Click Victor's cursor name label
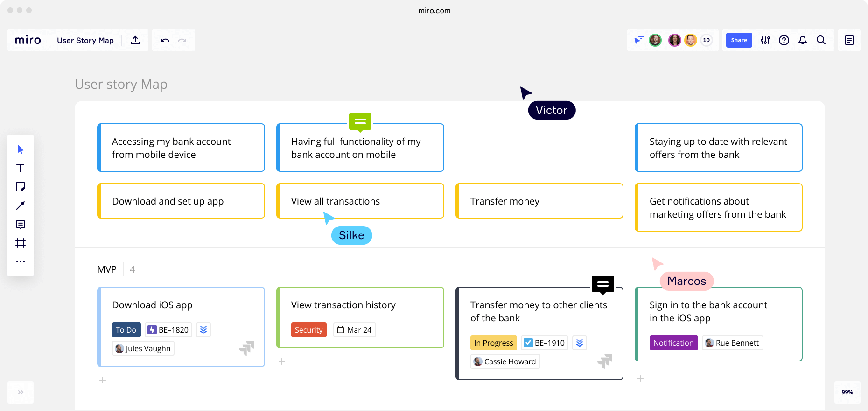Screen dimensions: 868x411 pos(552,110)
